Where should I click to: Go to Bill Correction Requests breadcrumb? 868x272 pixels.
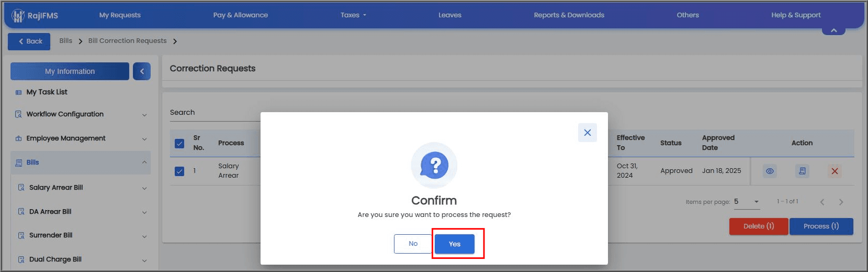127,41
